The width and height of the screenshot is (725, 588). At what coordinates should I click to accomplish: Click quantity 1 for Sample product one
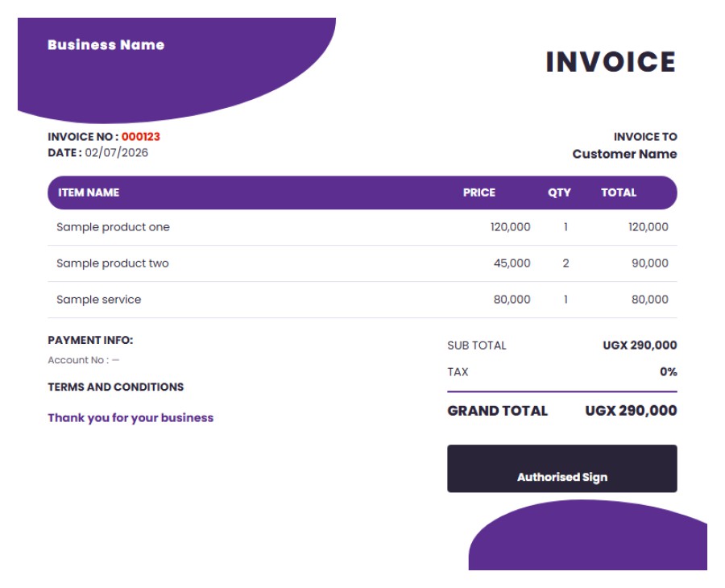(x=565, y=227)
